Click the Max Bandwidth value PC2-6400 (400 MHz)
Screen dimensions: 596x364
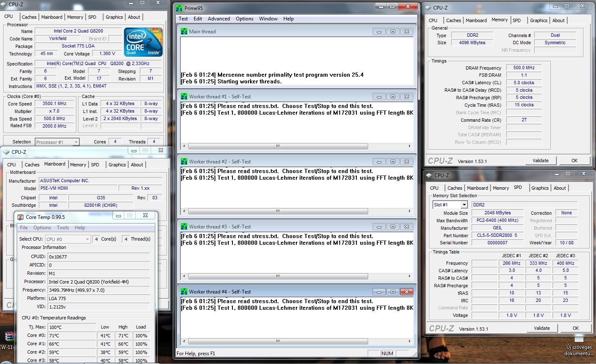click(498, 220)
